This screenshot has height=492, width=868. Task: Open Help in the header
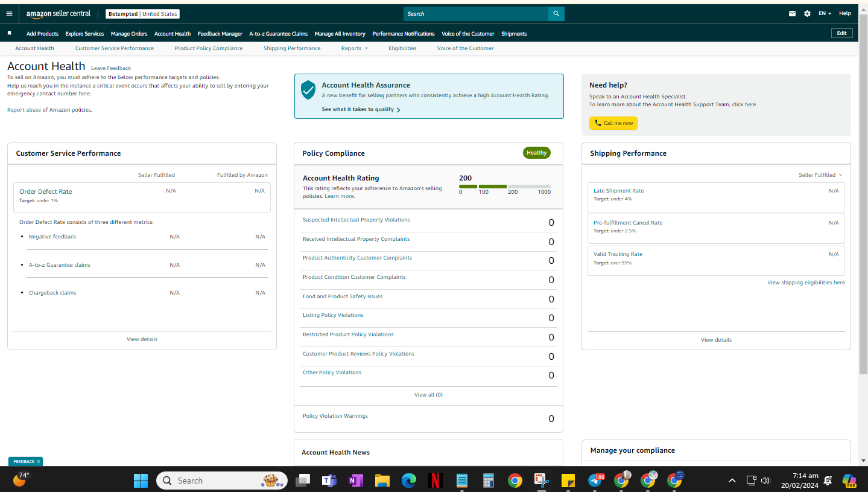coord(845,13)
